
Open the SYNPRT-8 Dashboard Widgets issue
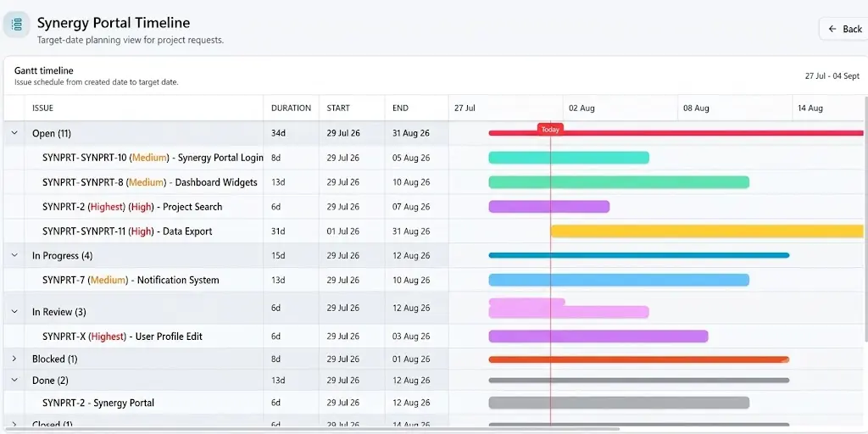pyautogui.click(x=150, y=182)
